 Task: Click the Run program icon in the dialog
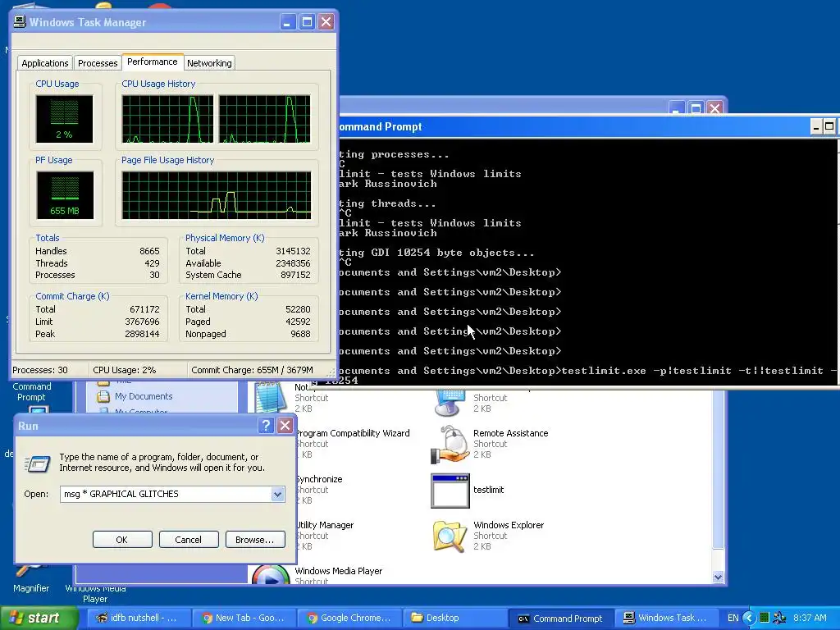tap(38, 463)
